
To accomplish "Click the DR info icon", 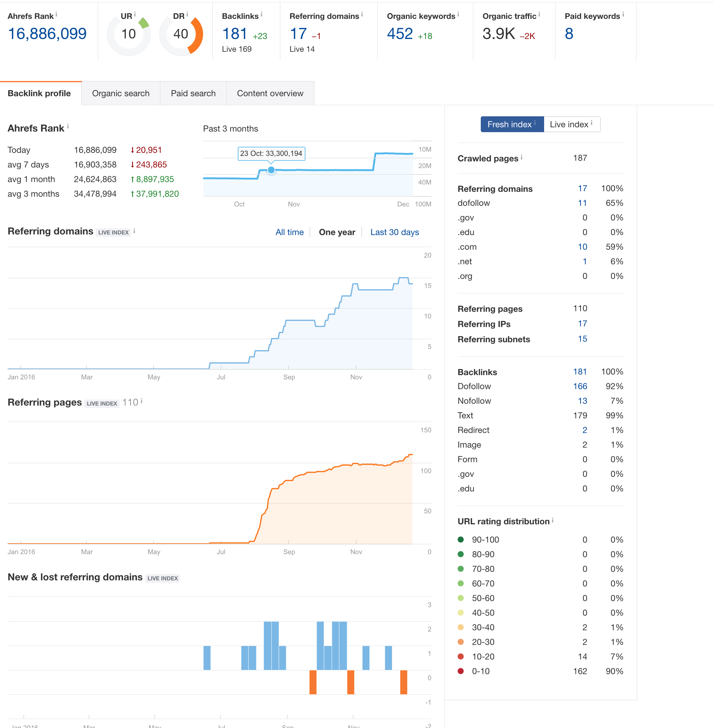I will [187, 14].
